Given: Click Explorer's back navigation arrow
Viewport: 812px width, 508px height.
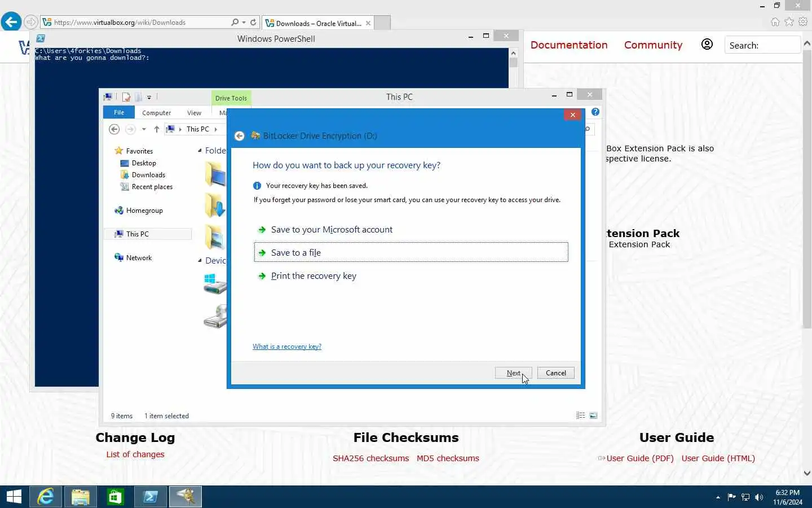Looking at the screenshot, I should coord(114,129).
